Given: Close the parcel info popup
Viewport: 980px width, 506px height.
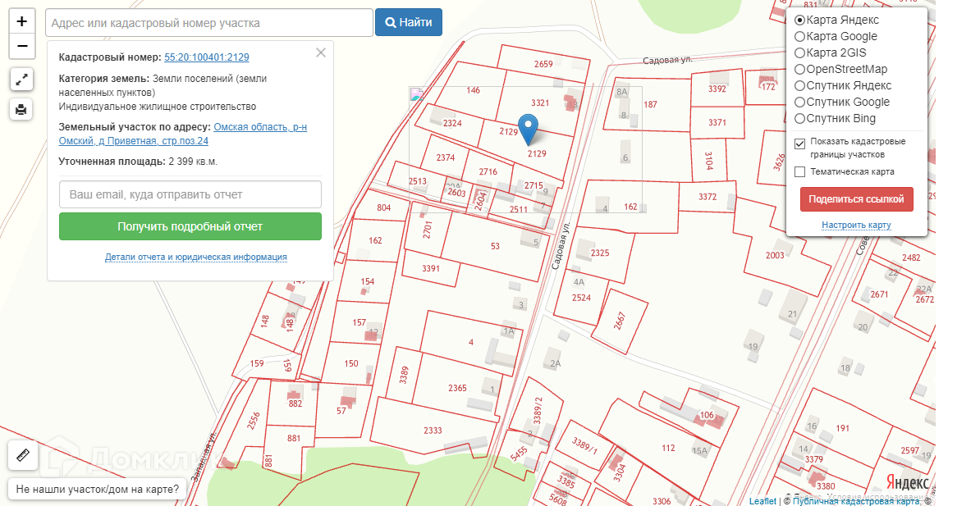Looking at the screenshot, I should tap(321, 53).
